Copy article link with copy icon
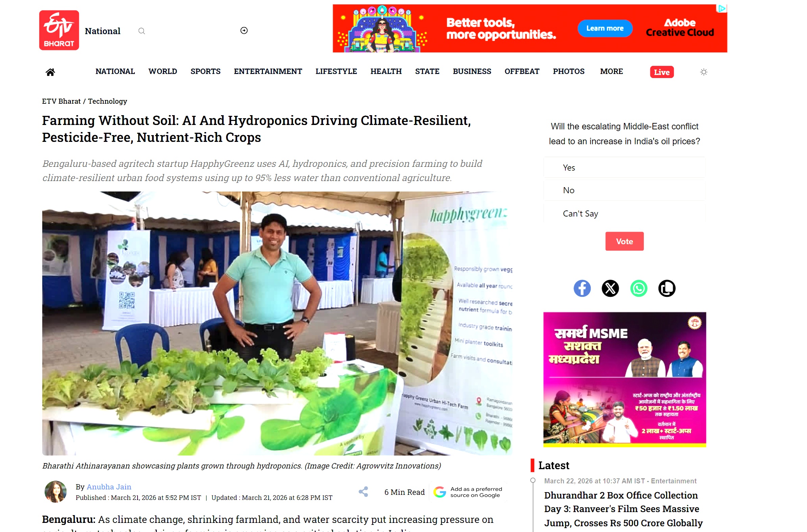 [x=667, y=288]
